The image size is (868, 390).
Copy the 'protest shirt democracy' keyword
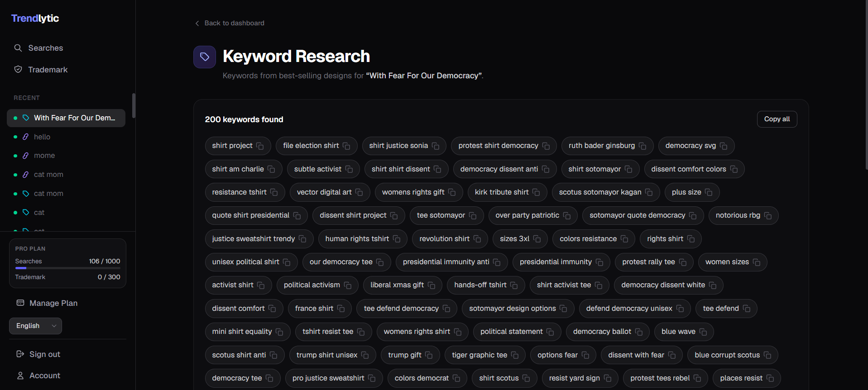[x=546, y=146]
